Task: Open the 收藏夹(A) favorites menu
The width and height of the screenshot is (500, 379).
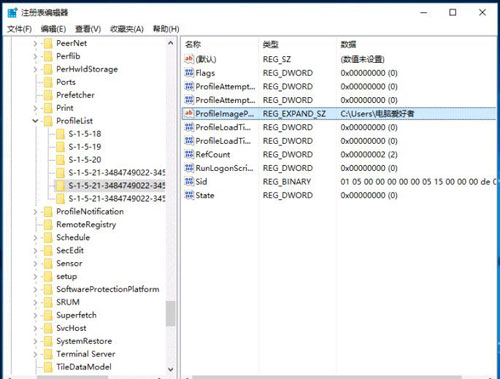Action: [127, 29]
